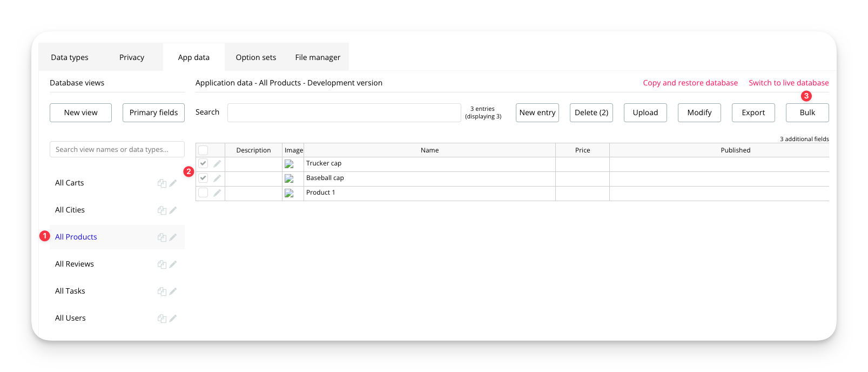
Task: Click the Delete (2) button
Action: pyautogui.click(x=591, y=112)
